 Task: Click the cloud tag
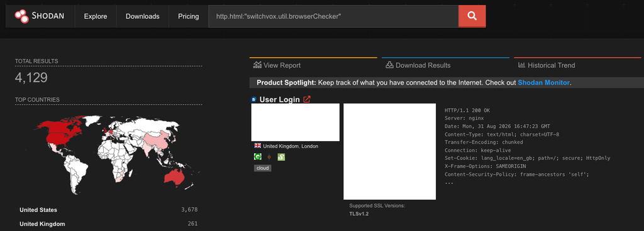(x=262, y=168)
